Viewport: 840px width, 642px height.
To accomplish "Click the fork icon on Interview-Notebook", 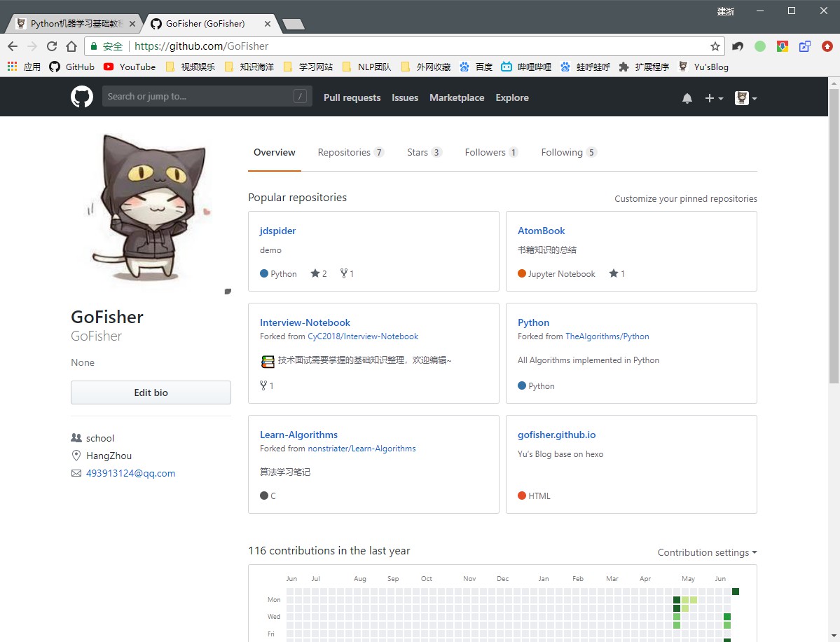I will tap(264, 385).
